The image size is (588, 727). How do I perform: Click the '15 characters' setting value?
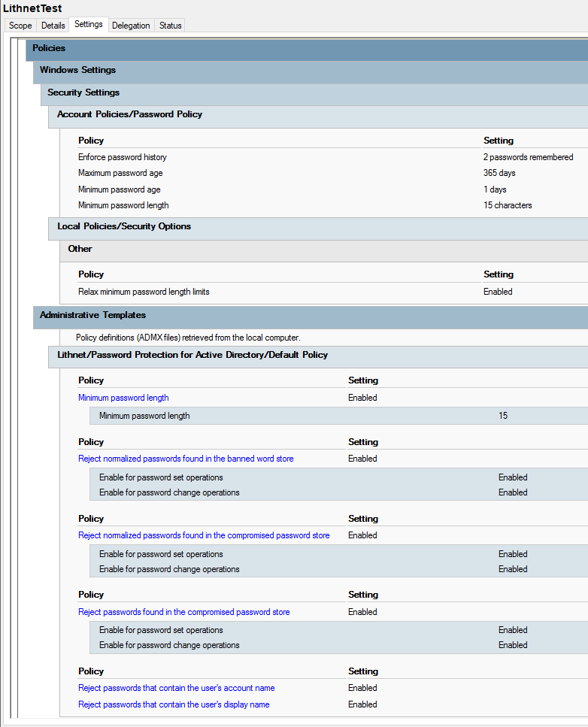pyautogui.click(x=508, y=205)
